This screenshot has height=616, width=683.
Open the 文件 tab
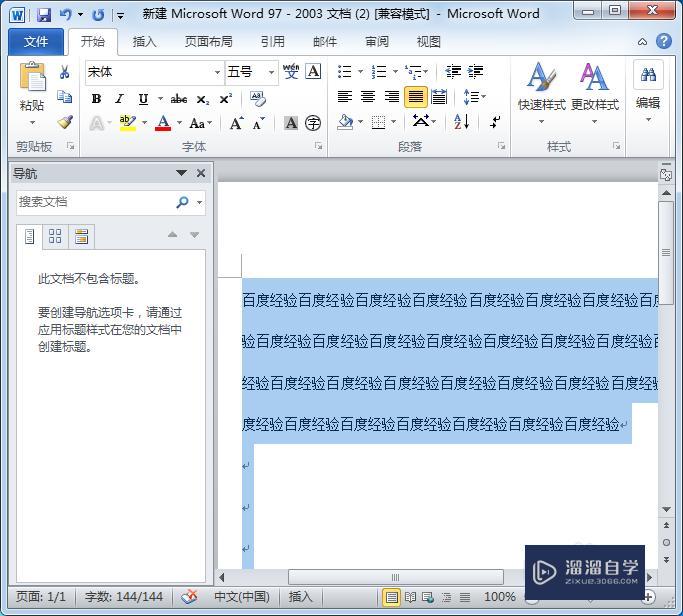pyautogui.click(x=36, y=41)
